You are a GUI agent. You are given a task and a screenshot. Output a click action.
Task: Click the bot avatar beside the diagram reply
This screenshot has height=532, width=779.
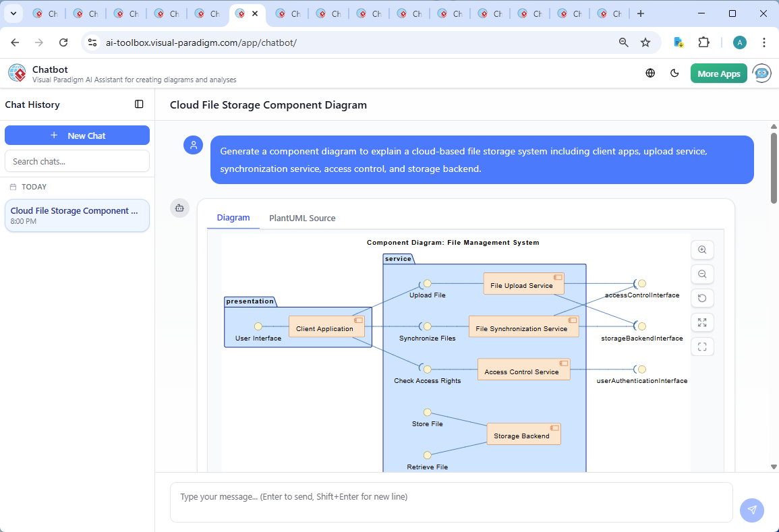[179, 208]
